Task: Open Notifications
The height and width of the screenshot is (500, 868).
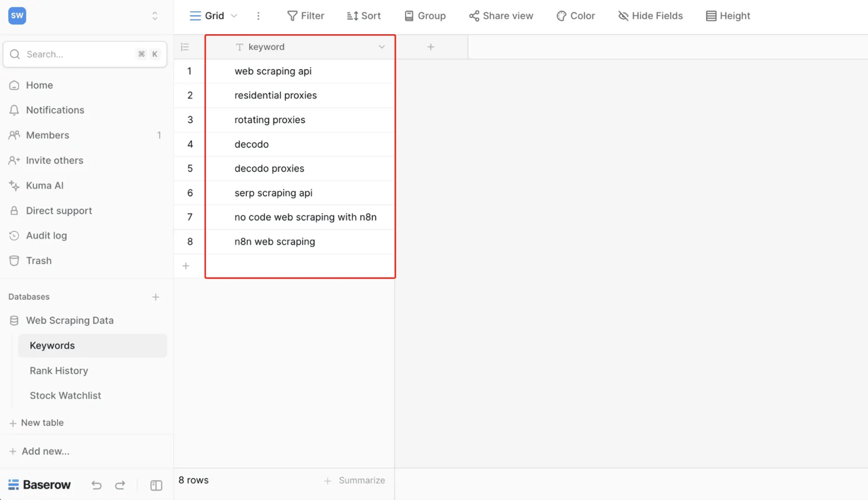Action: [x=55, y=110]
